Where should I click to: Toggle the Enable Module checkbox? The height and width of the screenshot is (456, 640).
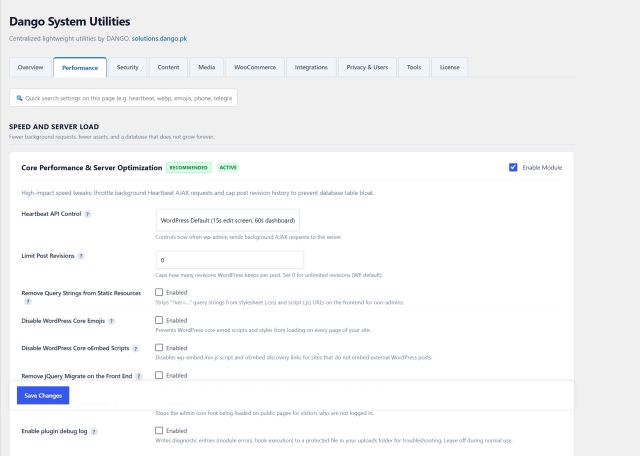click(x=513, y=167)
